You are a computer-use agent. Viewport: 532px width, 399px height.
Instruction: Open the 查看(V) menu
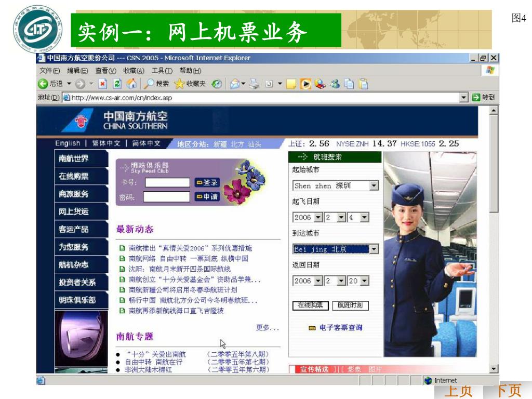pyautogui.click(x=105, y=71)
